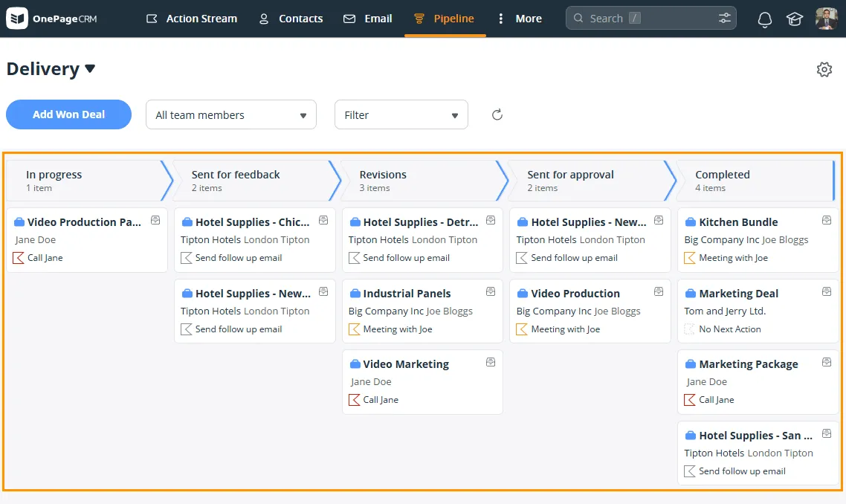Click the archive icon on Kitchen Bundle card
The width and height of the screenshot is (846, 504).
(x=826, y=220)
